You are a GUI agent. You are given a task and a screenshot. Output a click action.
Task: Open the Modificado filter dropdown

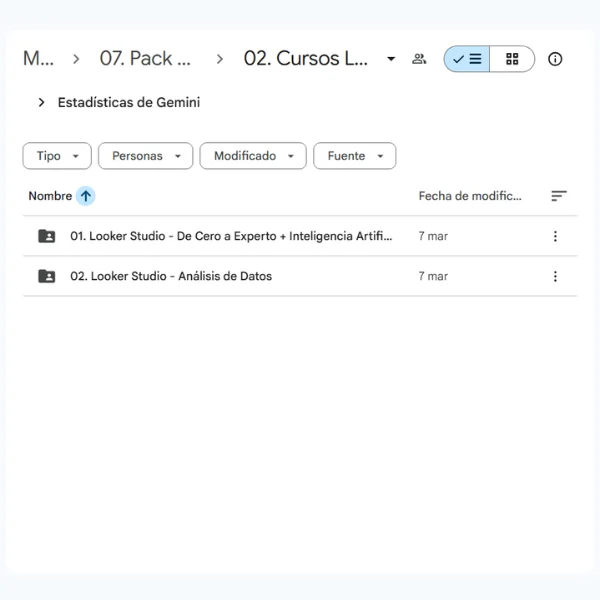pyautogui.click(x=253, y=156)
